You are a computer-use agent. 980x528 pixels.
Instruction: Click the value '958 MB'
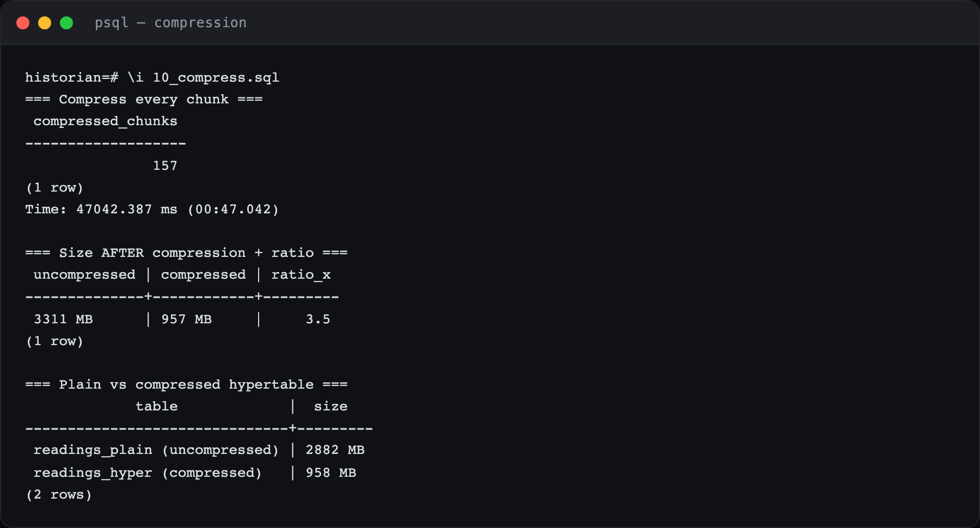pyautogui.click(x=330, y=472)
